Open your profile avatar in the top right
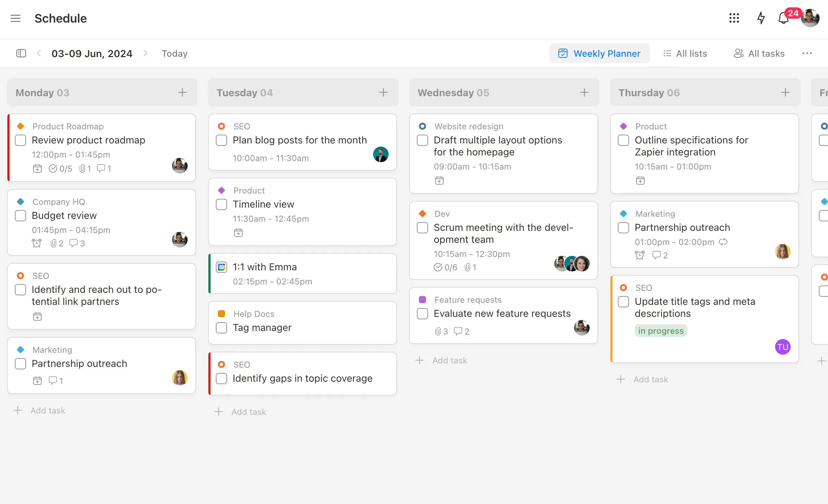 [x=810, y=18]
